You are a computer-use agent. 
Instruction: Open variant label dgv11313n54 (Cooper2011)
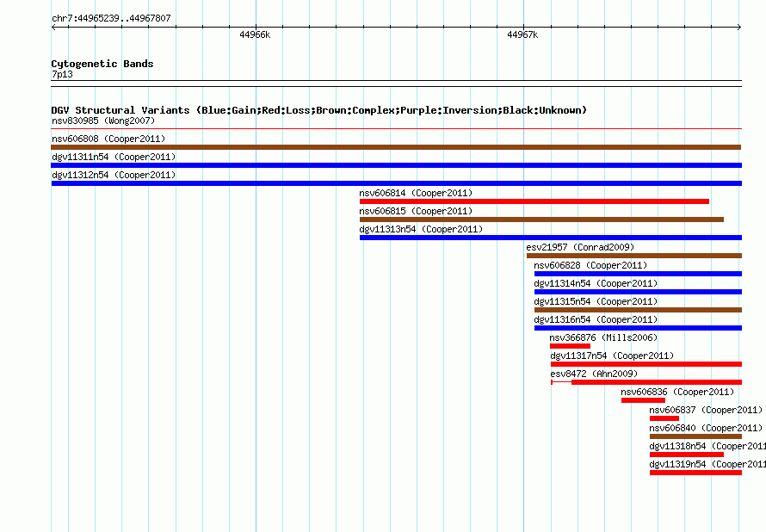pos(421,229)
